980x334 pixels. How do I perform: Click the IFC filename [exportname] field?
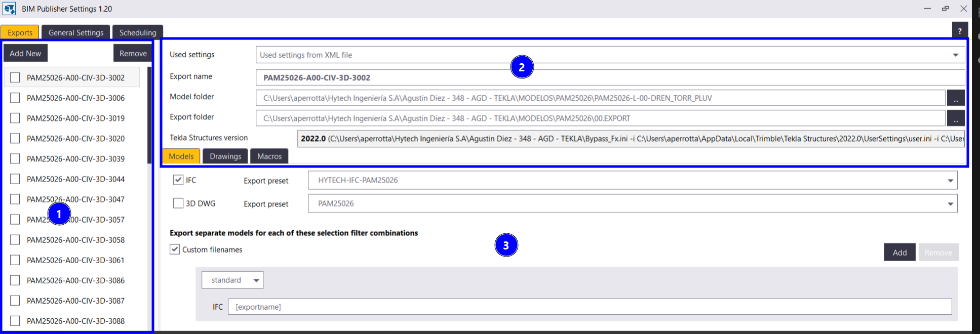[x=590, y=307]
